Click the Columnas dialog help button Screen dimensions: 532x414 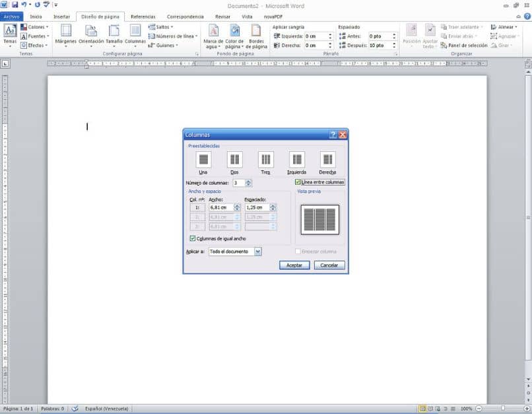[333, 135]
